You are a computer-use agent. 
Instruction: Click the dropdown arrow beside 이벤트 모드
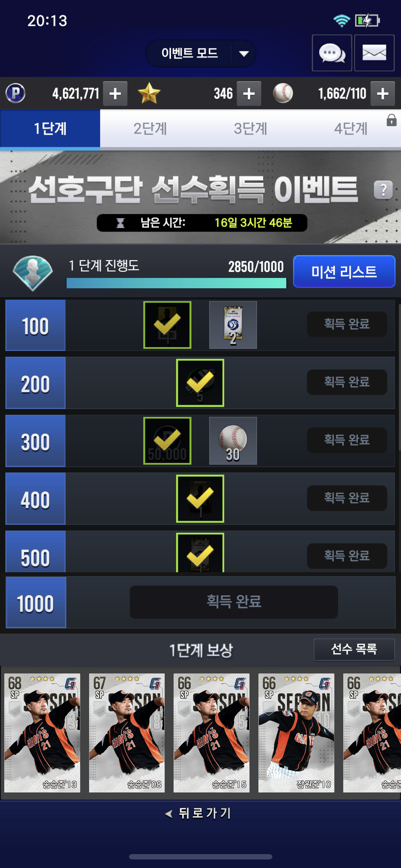click(x=244, y=54)
